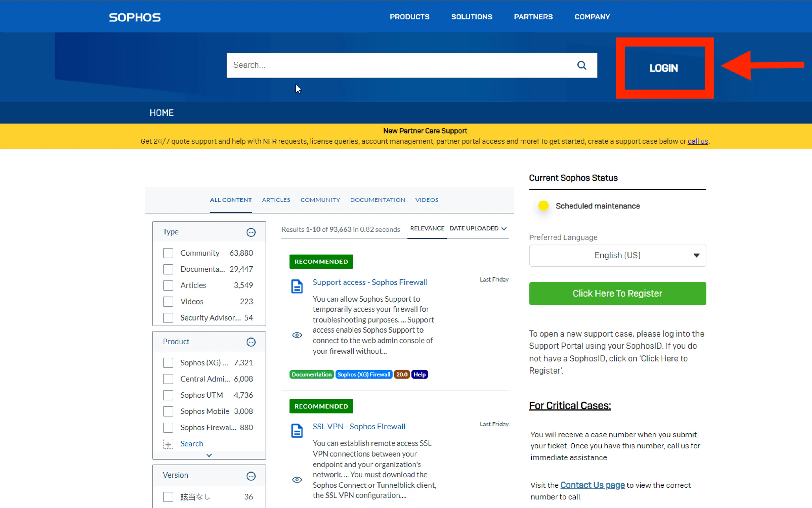The height and width of the screenshot is (508, 812).
Task: Check the Central Admin product filter
Action: [x=168, y=379]
